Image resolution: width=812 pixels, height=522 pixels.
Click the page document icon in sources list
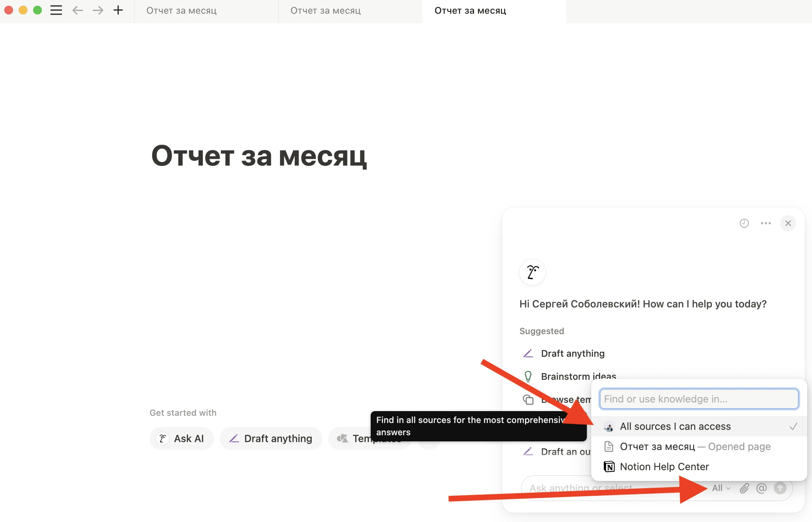click(x=609, y=446)
